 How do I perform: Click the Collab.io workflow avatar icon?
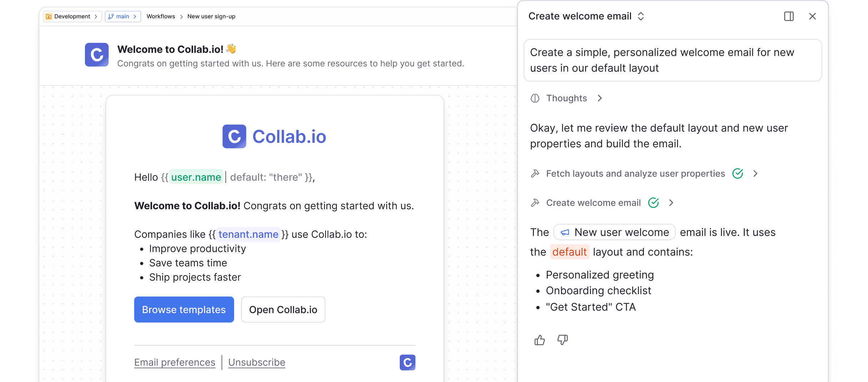pyautogui.click(x=97, y=55)
